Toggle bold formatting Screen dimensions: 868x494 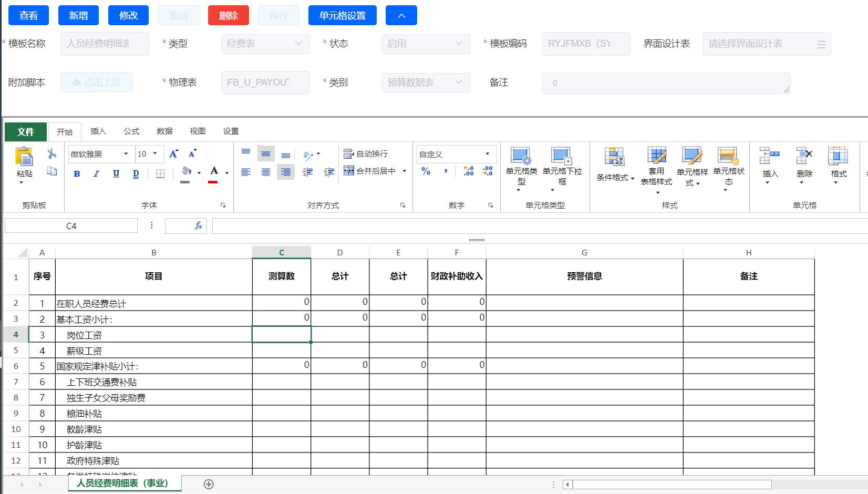(x=77, y=174)
